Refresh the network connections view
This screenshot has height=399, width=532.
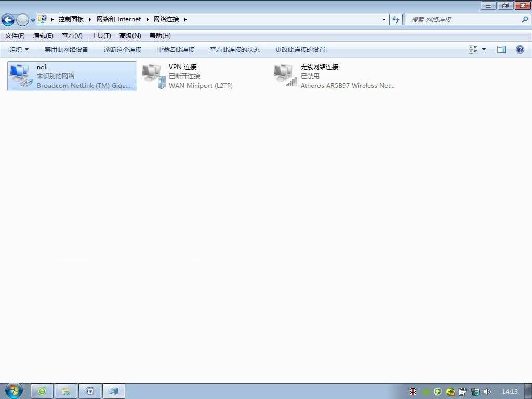pyautogui.click(x=396, y=20)
